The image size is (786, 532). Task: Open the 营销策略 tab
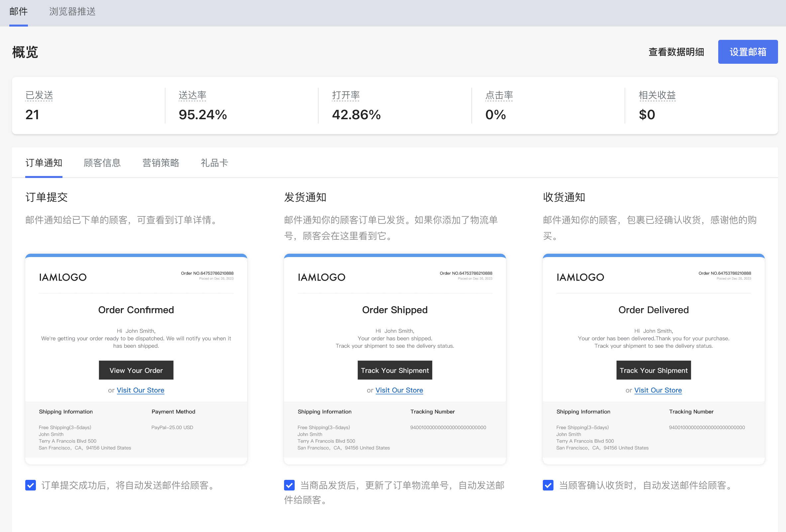pyautogui.click(x=161, y=163)
